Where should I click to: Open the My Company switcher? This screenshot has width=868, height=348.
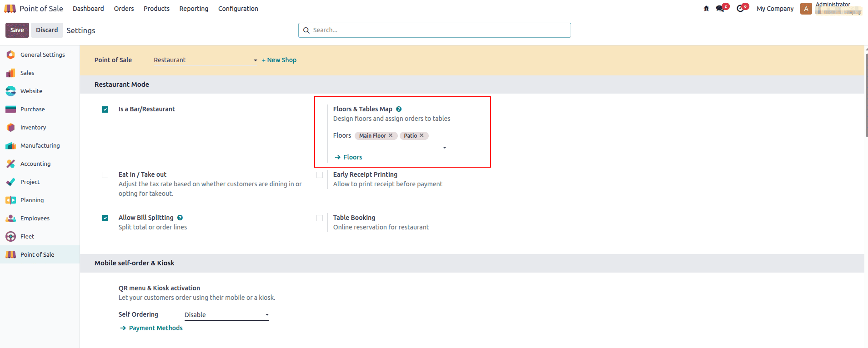pyautogui.click(x=775, y=9)
